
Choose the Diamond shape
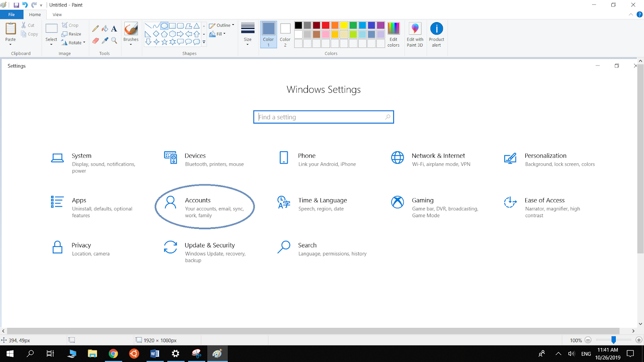[156, 34]
